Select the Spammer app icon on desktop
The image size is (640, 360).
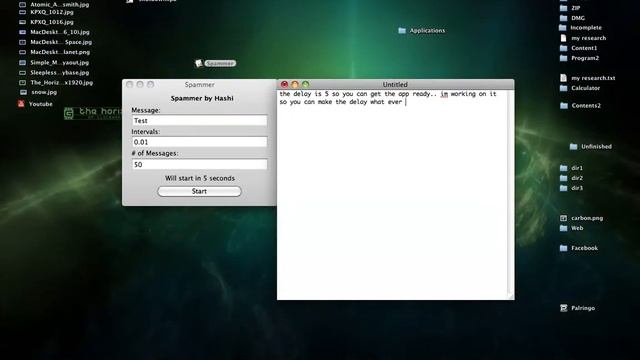coord(199,63)
